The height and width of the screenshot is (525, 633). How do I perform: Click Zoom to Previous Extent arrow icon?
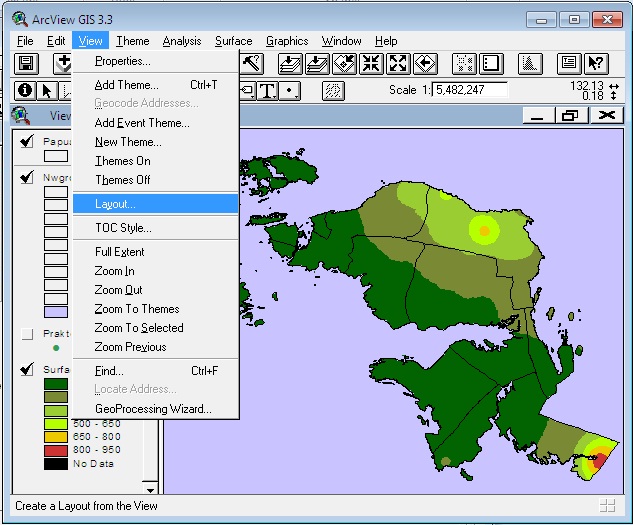425,64
